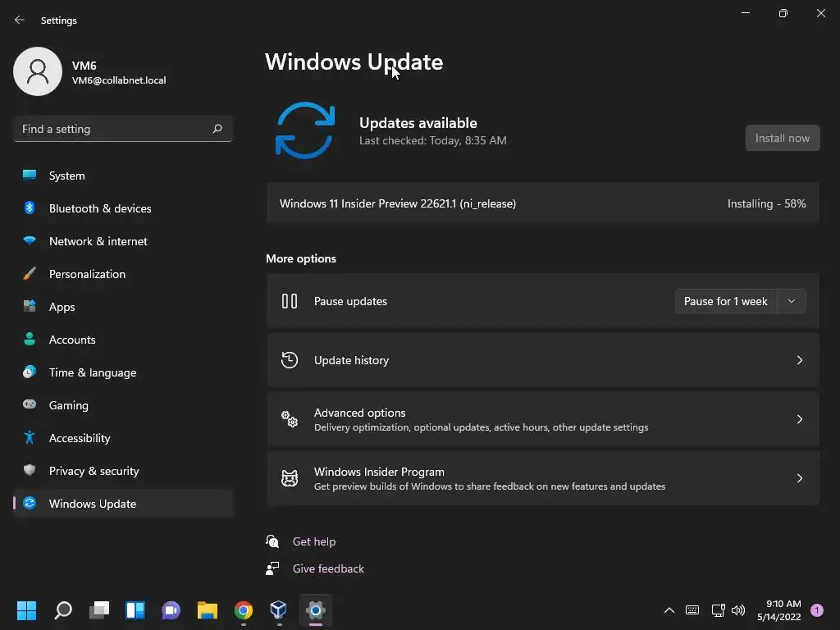Open the VirtualBox cube taskbar icon
840x630 pixels.
click(279, 610)
